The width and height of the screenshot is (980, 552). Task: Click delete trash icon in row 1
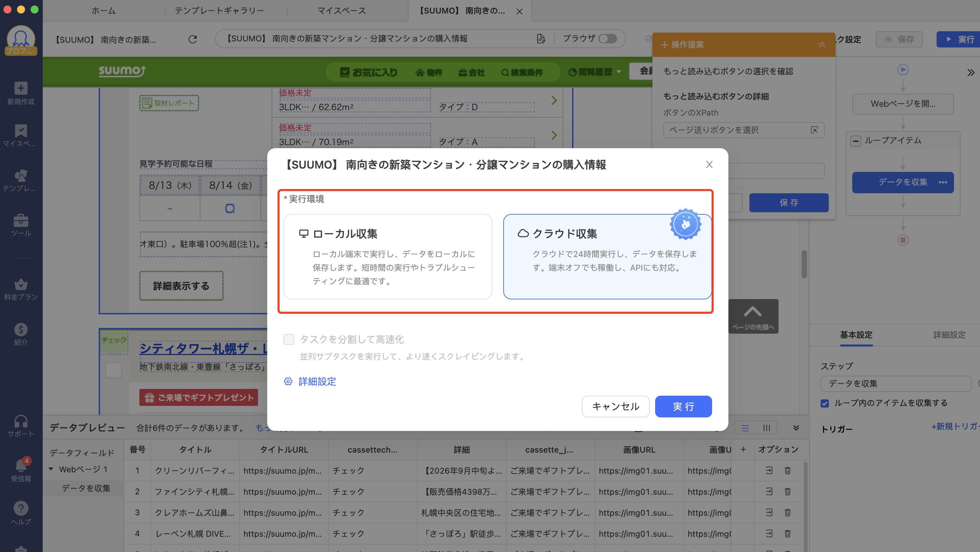pos(787,471)
